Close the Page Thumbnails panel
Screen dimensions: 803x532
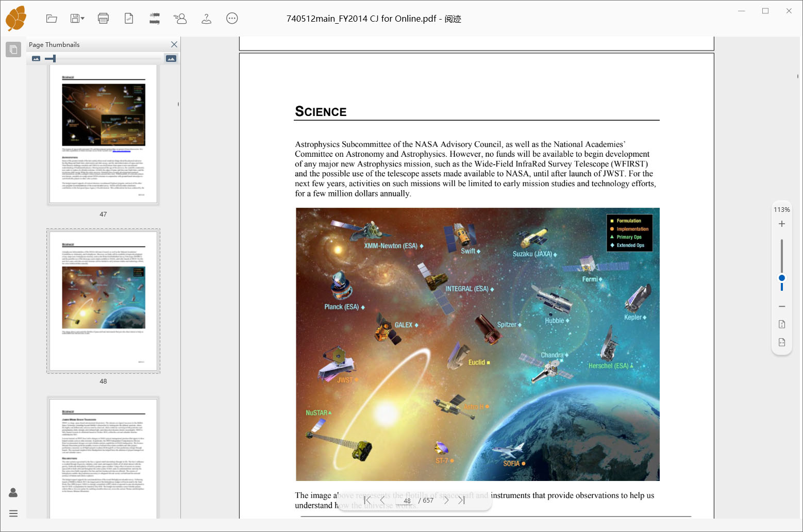pos(174,44)
